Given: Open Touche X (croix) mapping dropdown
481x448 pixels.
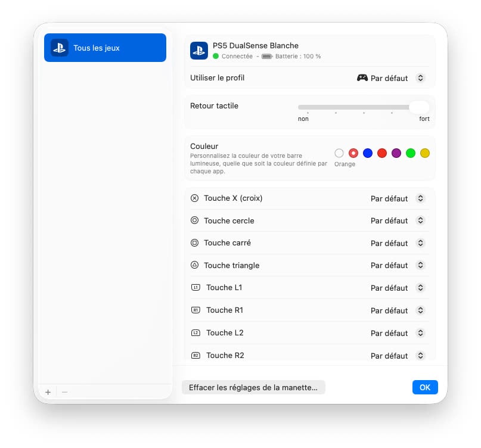Looking at the screenshot, I should click(421, 198).
